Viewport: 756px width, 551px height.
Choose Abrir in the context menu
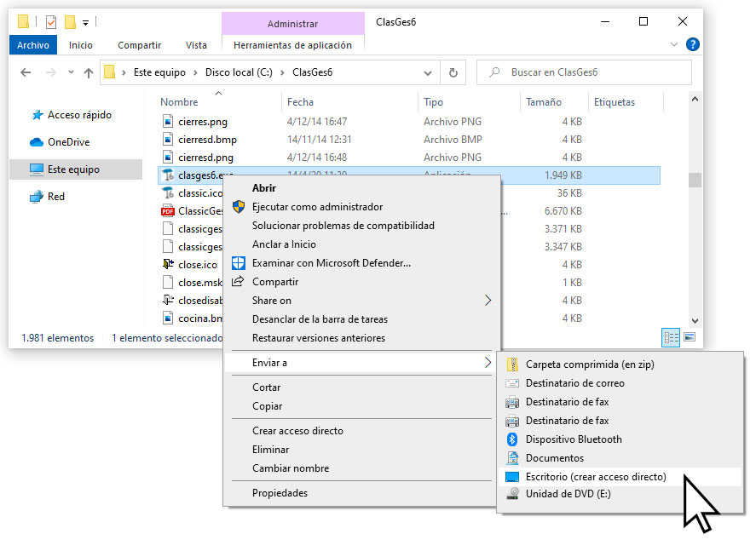(x=362, y=188)
